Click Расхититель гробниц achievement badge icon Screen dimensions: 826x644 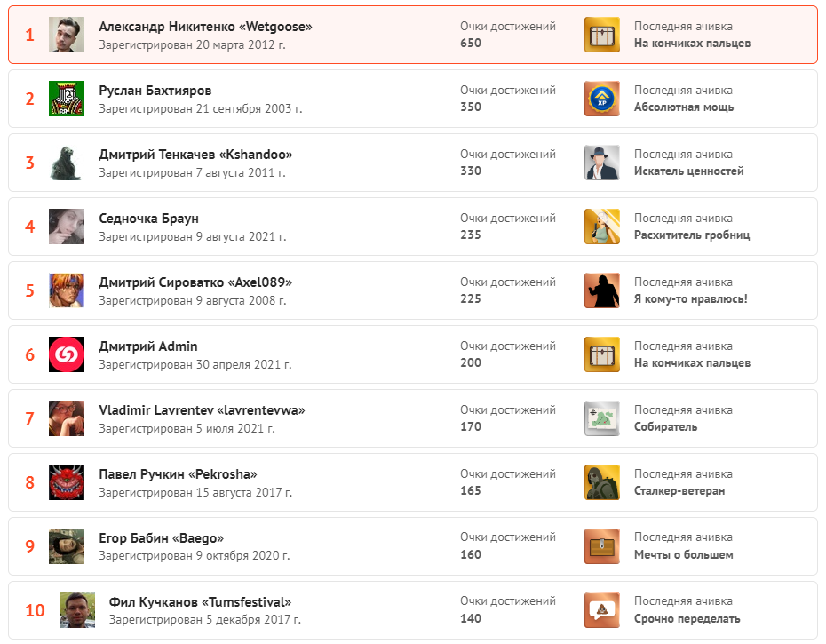602,227
